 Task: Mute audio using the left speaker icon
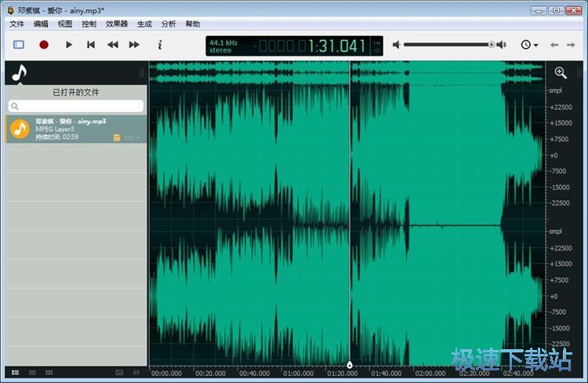397,45
